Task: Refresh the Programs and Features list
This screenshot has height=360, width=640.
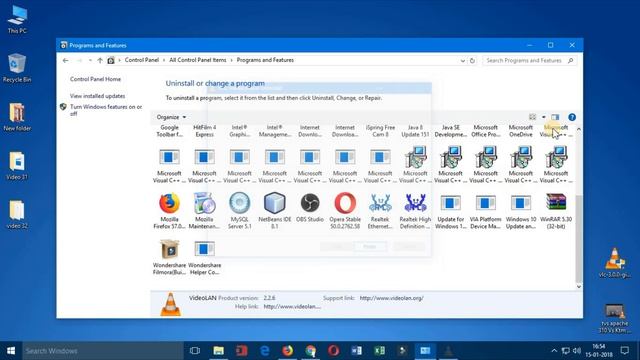Action: coord(472,60)
